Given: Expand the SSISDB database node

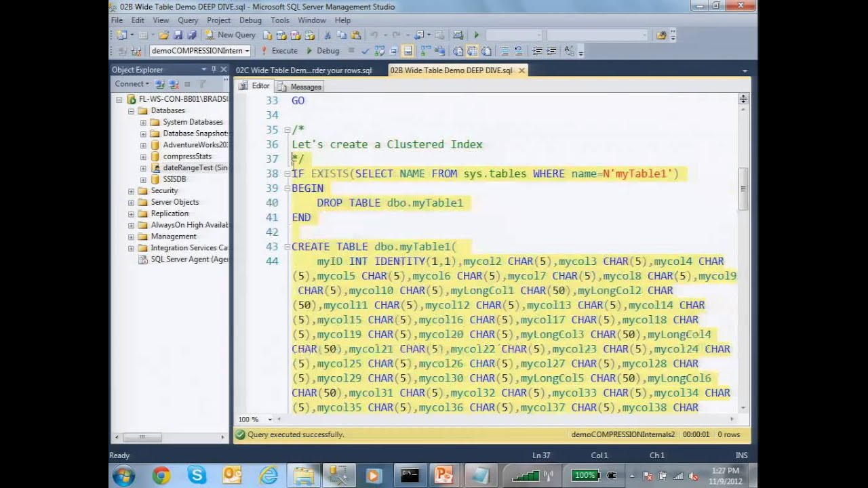Looking at the screenshot, I should (143, 179).
